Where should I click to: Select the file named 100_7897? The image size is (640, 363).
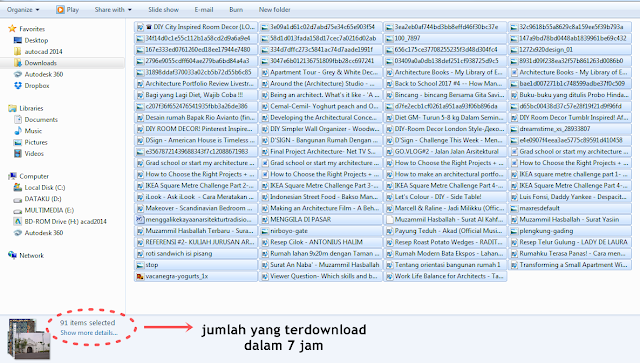[445, 38]
